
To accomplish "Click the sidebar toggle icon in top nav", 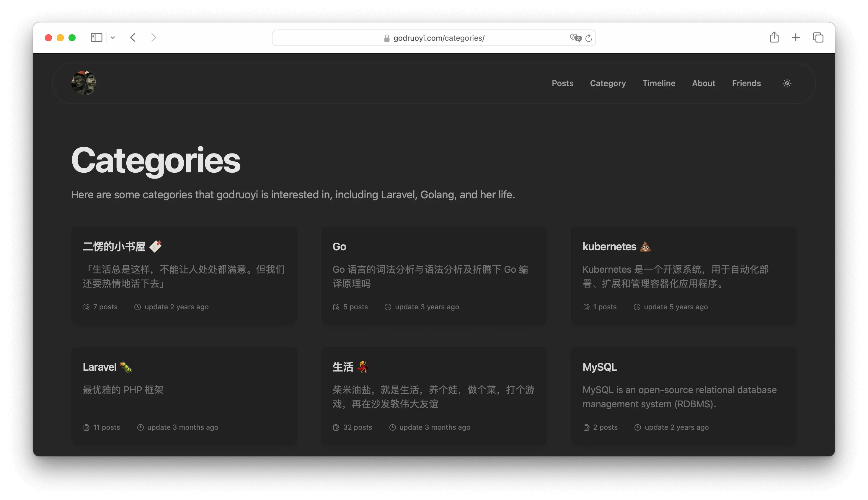I will [97, 37].
